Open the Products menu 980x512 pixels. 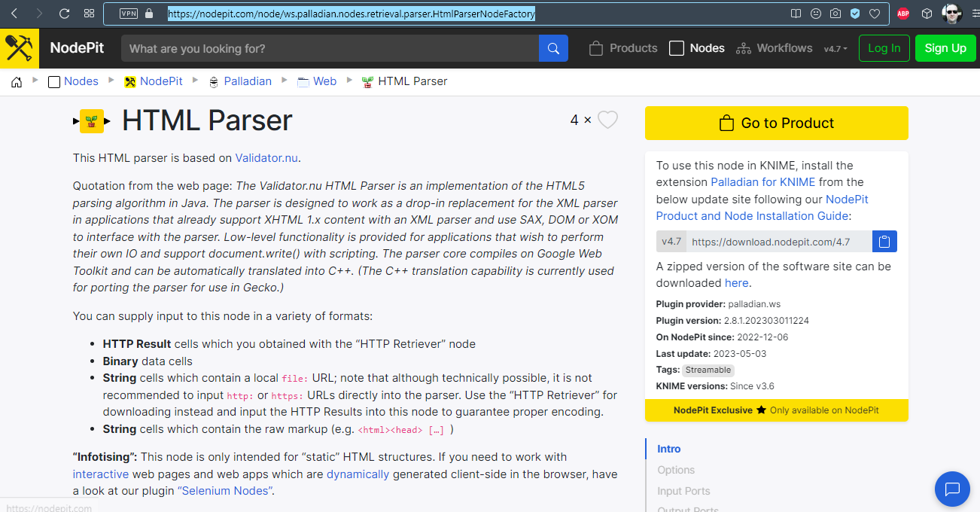(x=623, y=48)
